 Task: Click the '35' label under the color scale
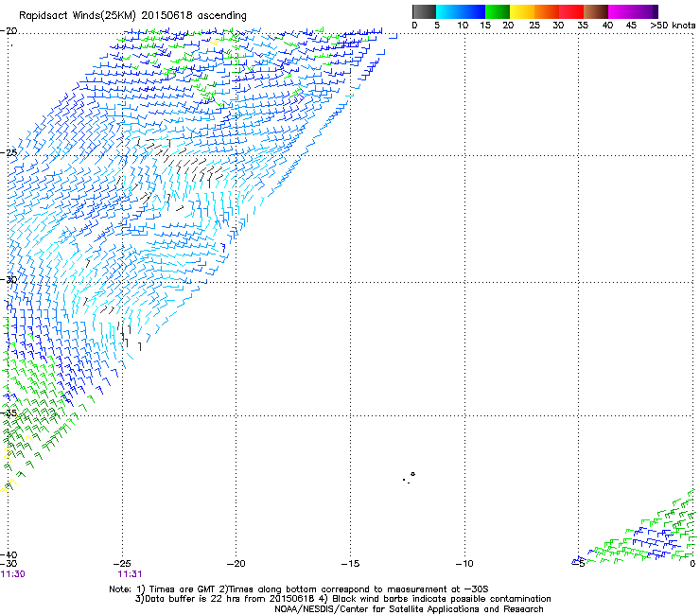coord(583,26)
